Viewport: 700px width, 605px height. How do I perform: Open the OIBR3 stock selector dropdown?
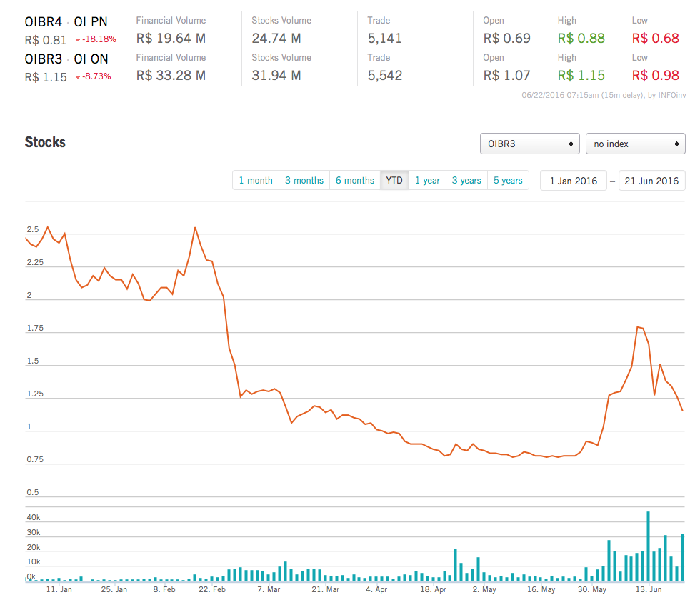click(529, 144)
